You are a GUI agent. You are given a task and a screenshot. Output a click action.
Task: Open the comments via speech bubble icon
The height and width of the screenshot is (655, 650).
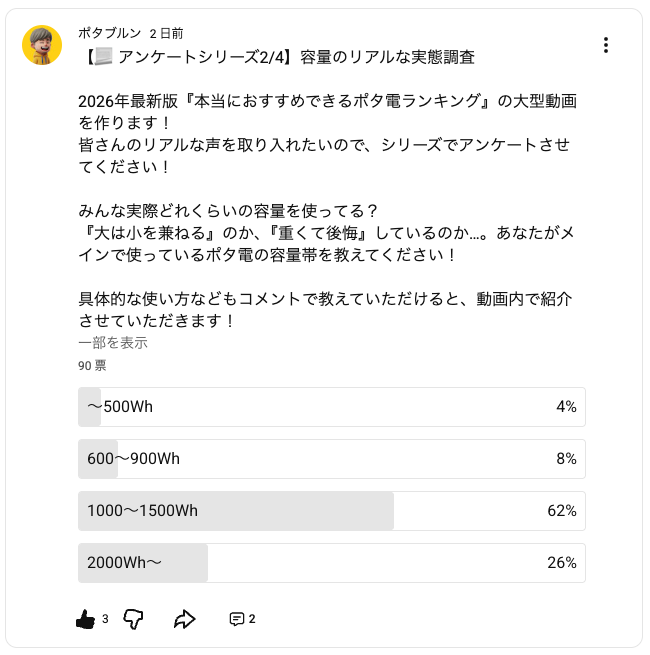click(x=237, y=619)
